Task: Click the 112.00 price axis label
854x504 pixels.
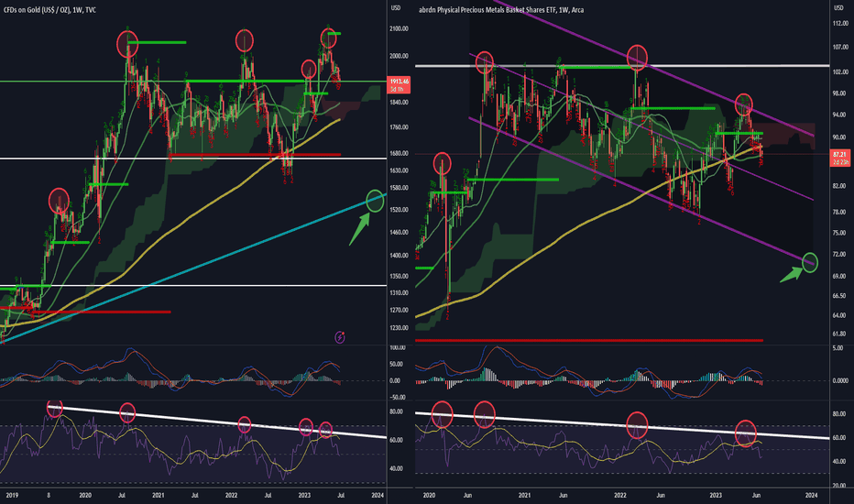Action: (840, 24)
